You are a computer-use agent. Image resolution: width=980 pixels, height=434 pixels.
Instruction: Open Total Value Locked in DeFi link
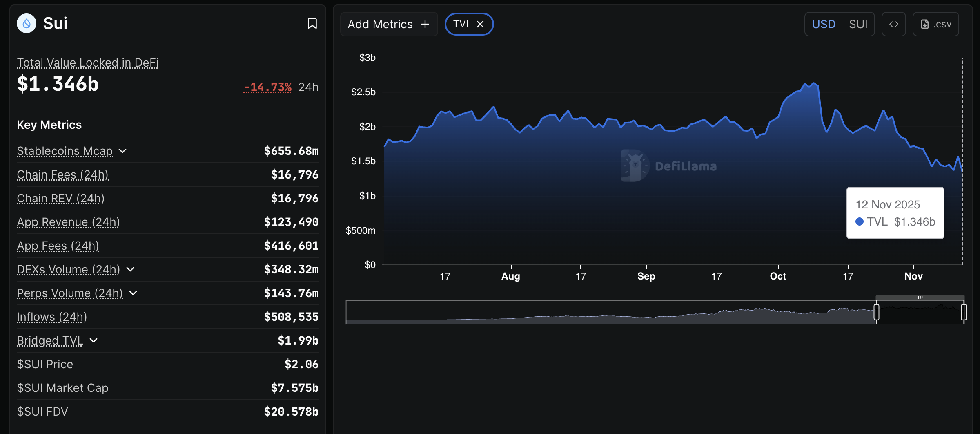87,63
